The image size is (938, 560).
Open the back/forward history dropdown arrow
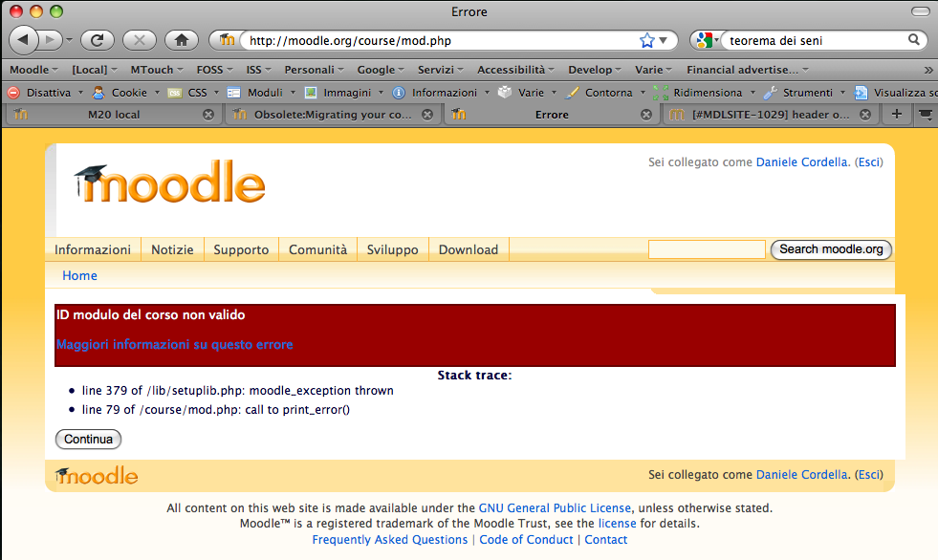(70, 41)
